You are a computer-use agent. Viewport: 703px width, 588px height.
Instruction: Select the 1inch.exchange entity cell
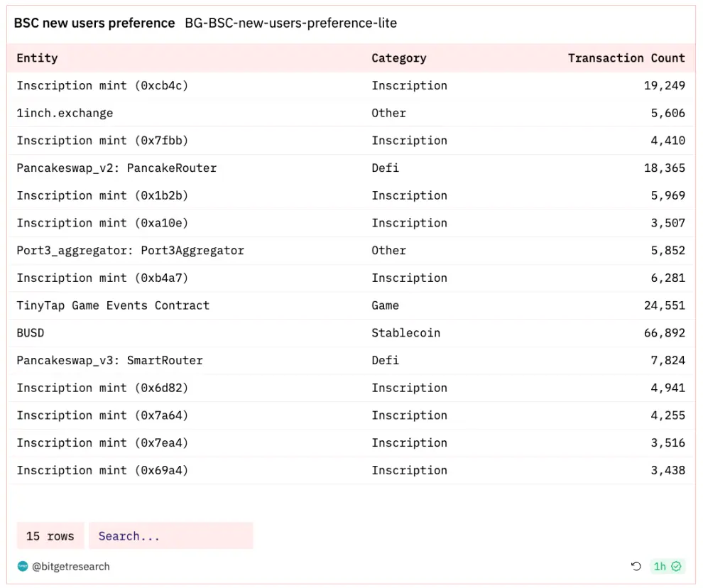pyautogui.click(x=65, y=113)
